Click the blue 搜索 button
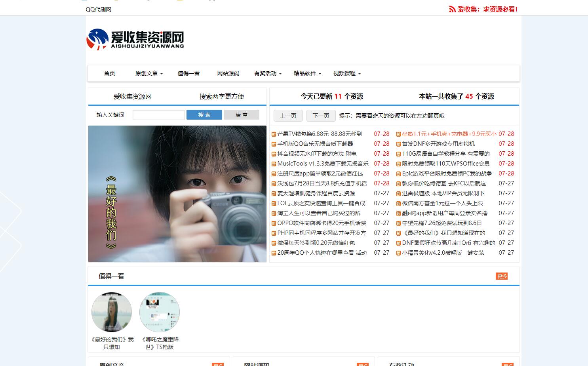This screenshot has height=366, width=588. (204, 115)
